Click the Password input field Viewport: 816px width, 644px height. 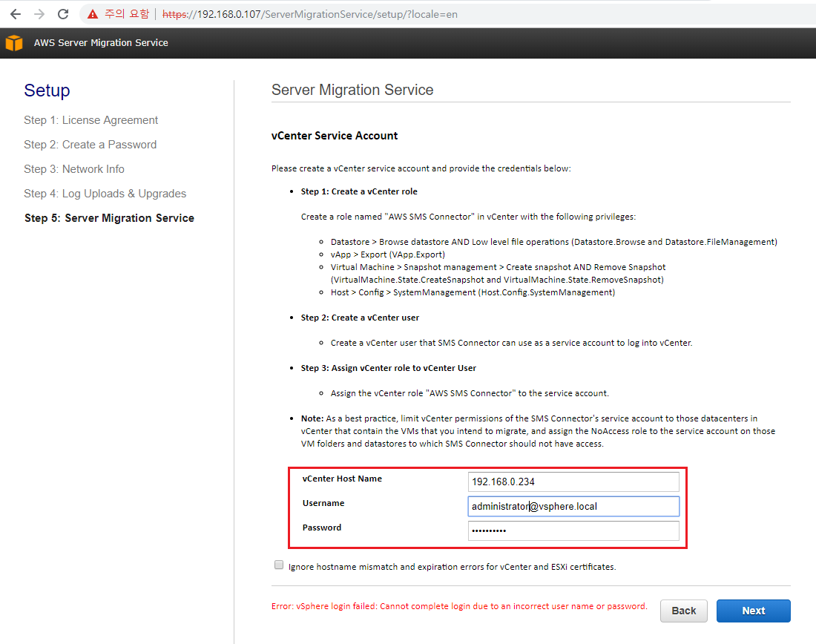(x=573, y=530)
